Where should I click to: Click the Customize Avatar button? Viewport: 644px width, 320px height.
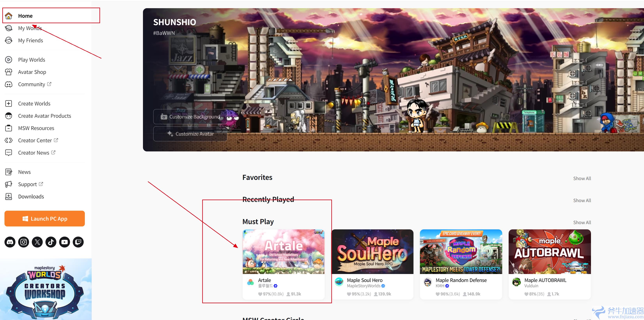pos(190,134)
